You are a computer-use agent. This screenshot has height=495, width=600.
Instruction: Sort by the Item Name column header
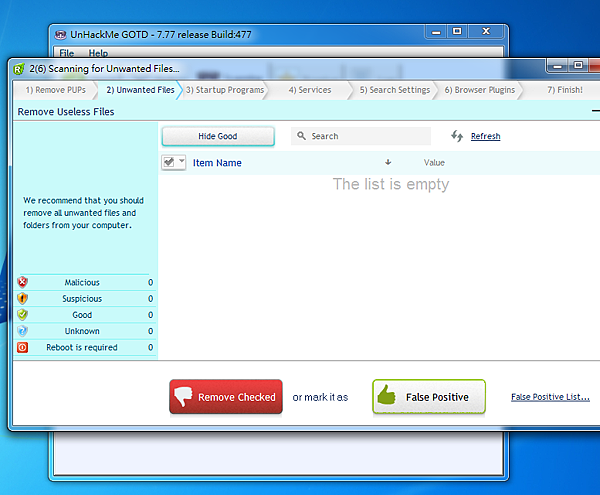[217, 163]
